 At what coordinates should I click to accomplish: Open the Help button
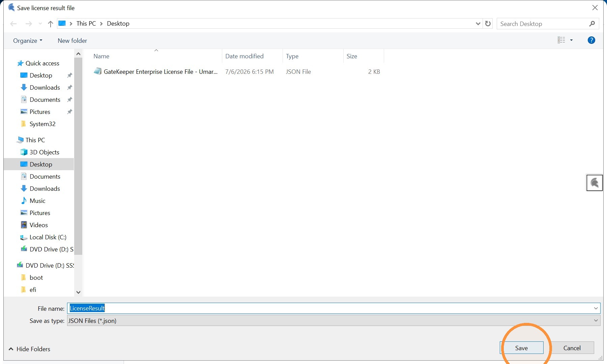591,40
